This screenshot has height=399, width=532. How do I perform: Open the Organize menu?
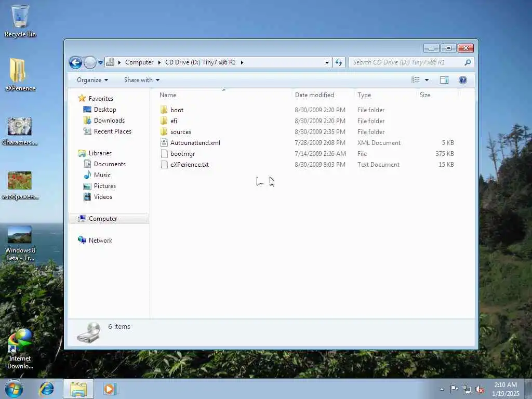(x=92, y=80)
